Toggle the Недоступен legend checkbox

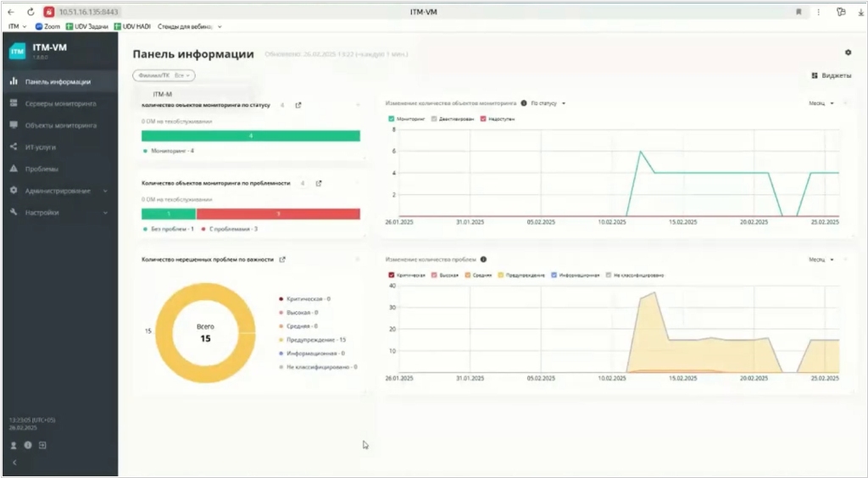(483, 119)
